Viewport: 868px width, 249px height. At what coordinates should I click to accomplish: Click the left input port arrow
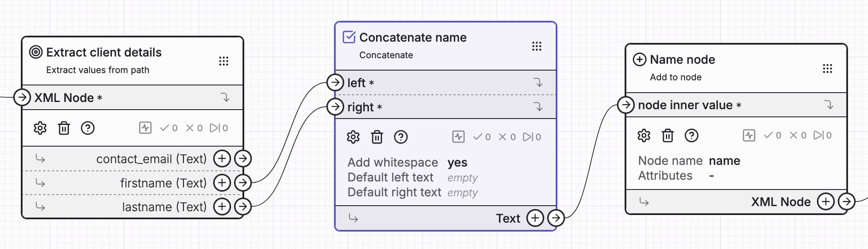click(335, 82)
